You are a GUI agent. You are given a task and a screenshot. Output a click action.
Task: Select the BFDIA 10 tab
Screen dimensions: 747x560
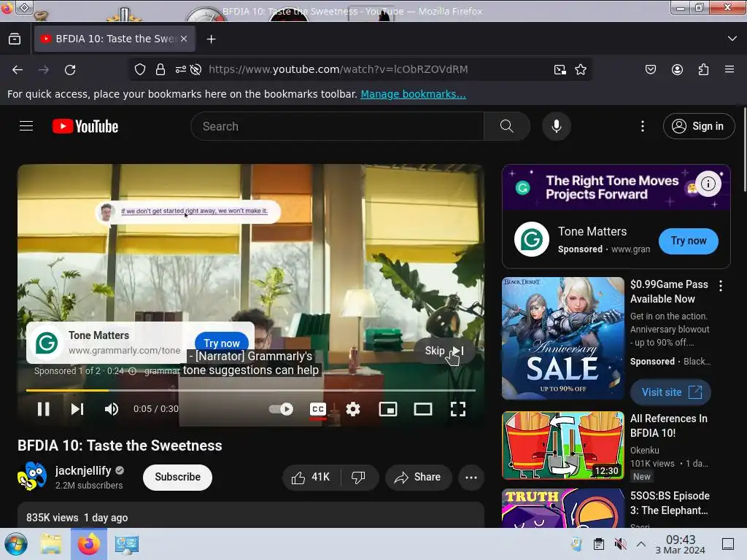coord(115,39)
